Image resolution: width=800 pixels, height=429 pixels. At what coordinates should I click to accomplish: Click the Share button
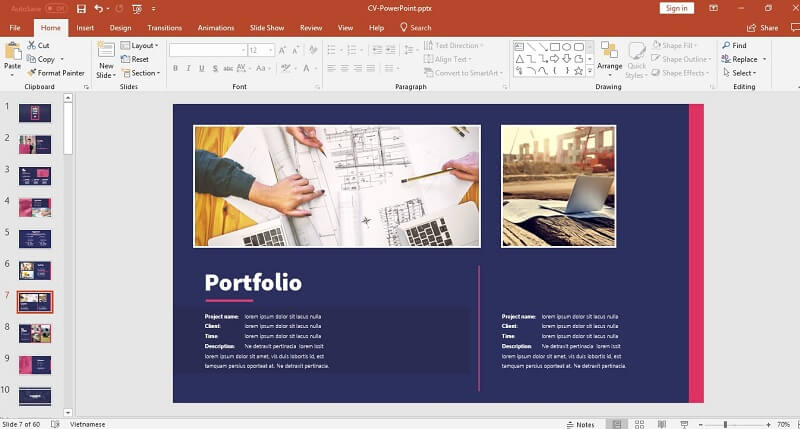coord(763,27)
